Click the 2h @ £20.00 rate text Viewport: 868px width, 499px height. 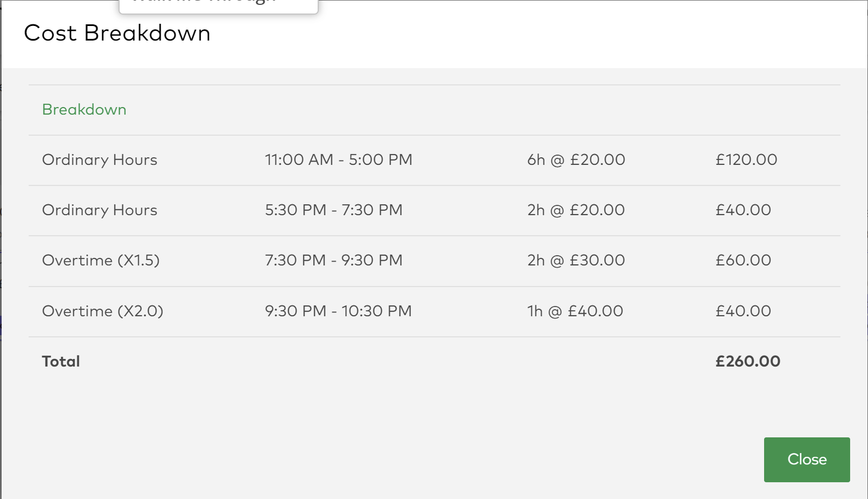coord(576,210)
